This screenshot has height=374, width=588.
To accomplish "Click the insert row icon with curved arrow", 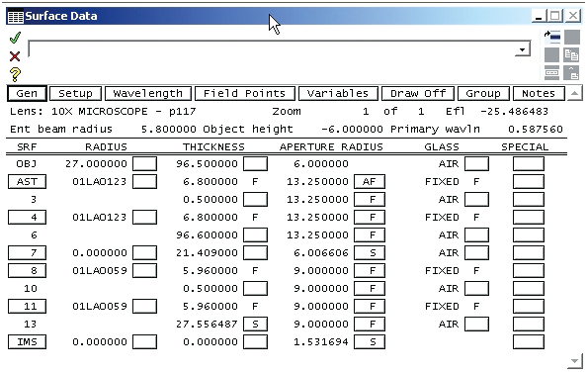I will (552, 37).
